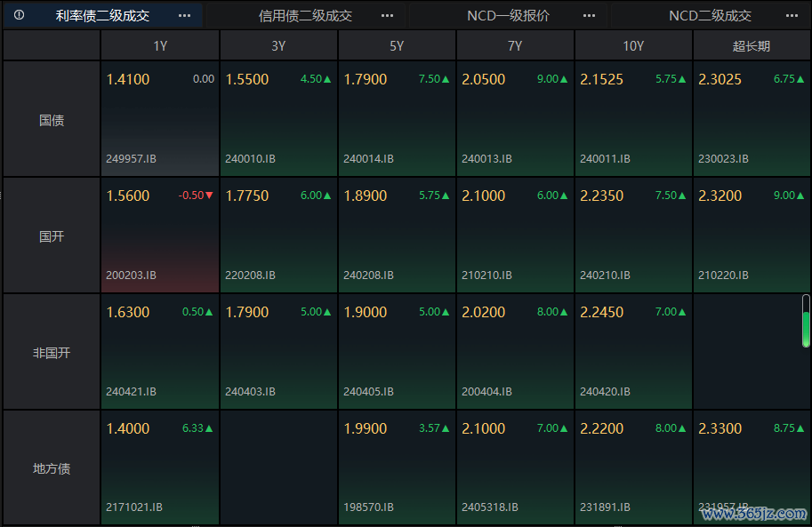Image resolution: width=812 pixels, height=527 pixels.
Task: Select the 超长期 column header
Action: click(752, 45)
